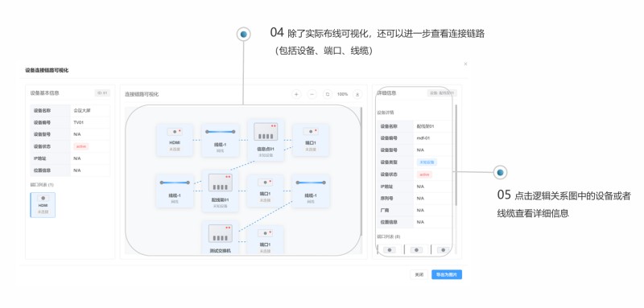
Task: Select the 信息点01 device node
Action: click(x=266, y=140)
